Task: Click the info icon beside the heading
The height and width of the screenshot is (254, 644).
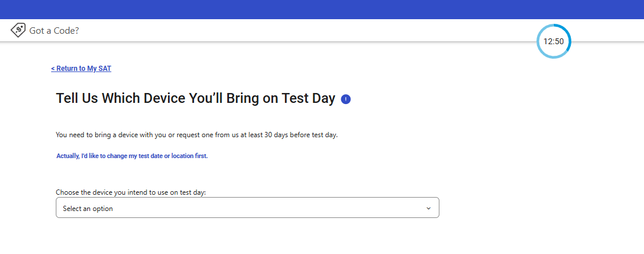Action: click(346, 99)
